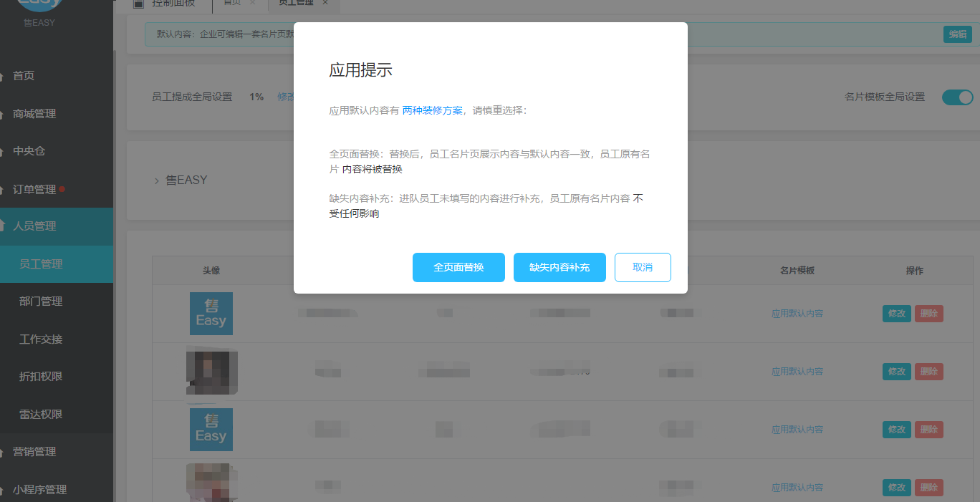This screenshot has width=980, height=502.
Task: Click the 名片模板 column header
Action: [x=797, y=271]
